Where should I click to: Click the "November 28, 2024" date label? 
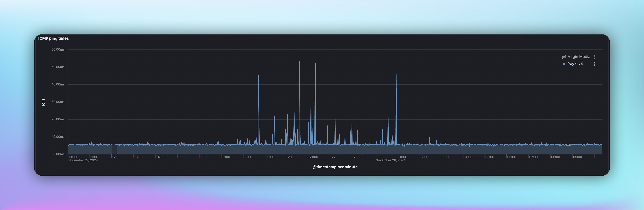click(390, 160)
